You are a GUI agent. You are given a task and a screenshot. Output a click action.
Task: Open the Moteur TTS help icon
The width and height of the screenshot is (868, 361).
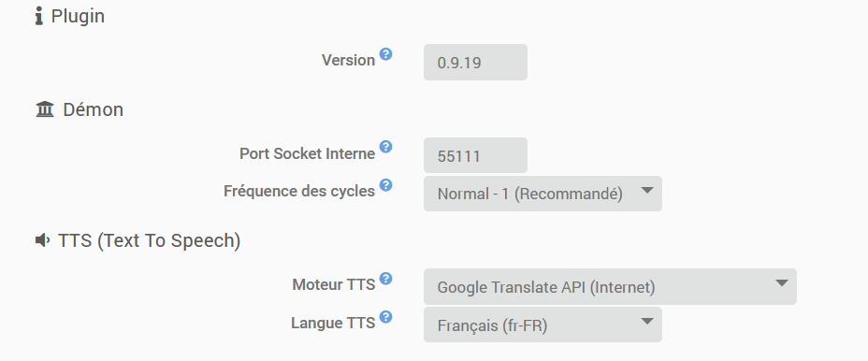point(386,278)
